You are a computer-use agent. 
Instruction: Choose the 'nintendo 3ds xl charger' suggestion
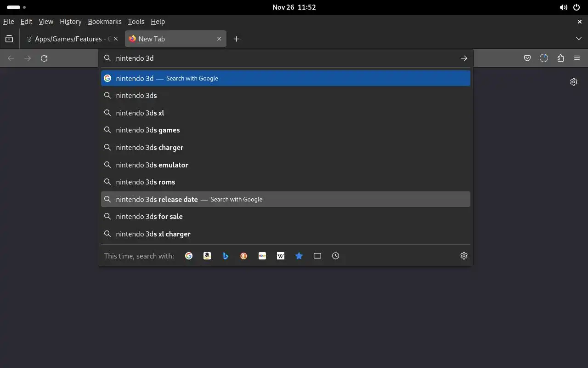tap(286, 234)
